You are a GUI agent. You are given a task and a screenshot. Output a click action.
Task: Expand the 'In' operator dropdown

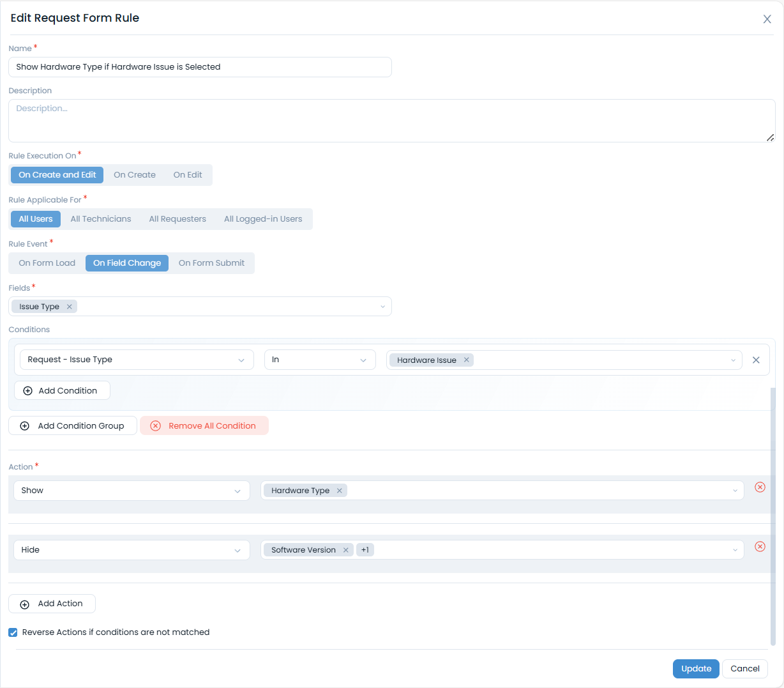tap(319, 360)
